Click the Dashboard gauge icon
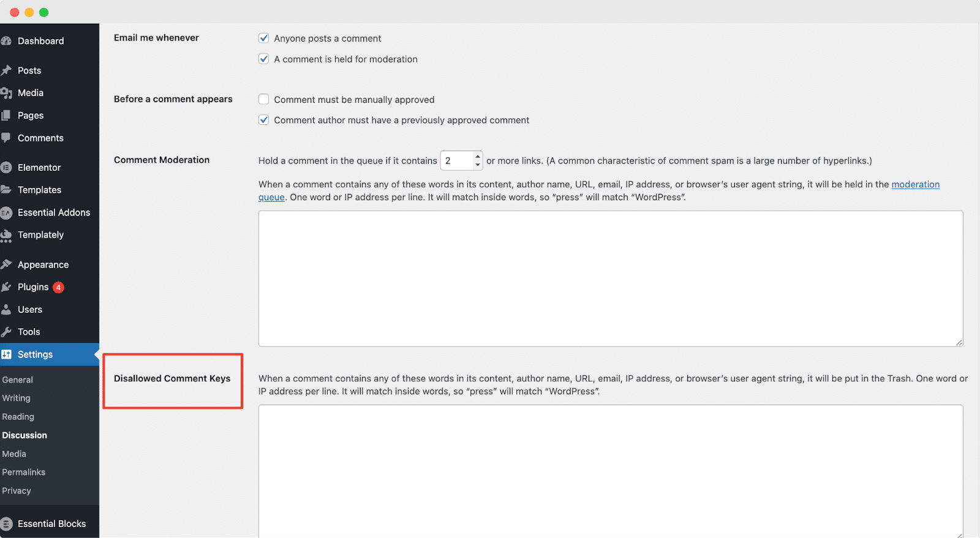980x538 pixels. 6,41
